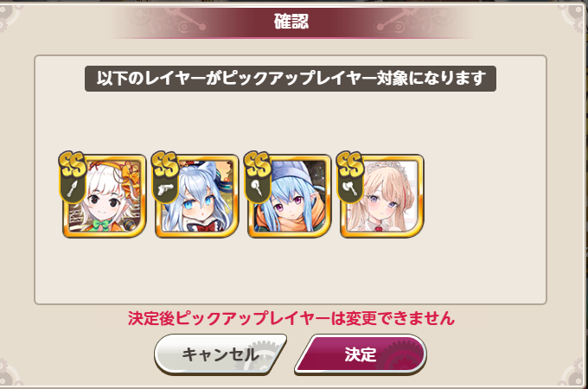Click the axe weapon icon on fourth character

[x=350, y=188]
